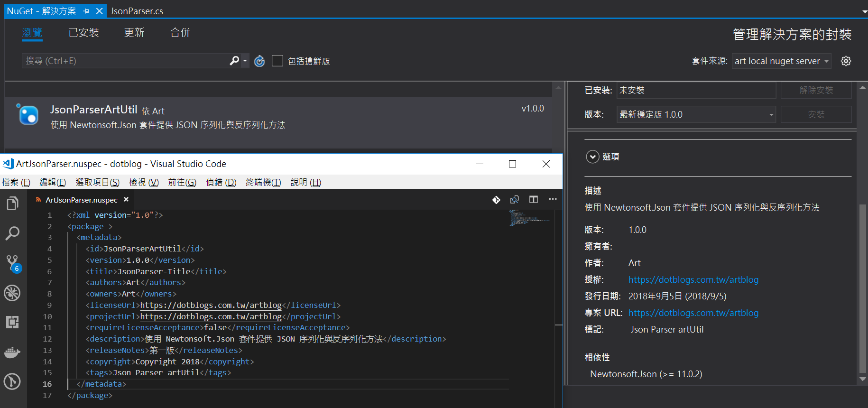Viewport: 868px width, 408px height.
Task: Open the tab overflow arrow at top right
Action: pyautogui.click(x=864, y=11)
